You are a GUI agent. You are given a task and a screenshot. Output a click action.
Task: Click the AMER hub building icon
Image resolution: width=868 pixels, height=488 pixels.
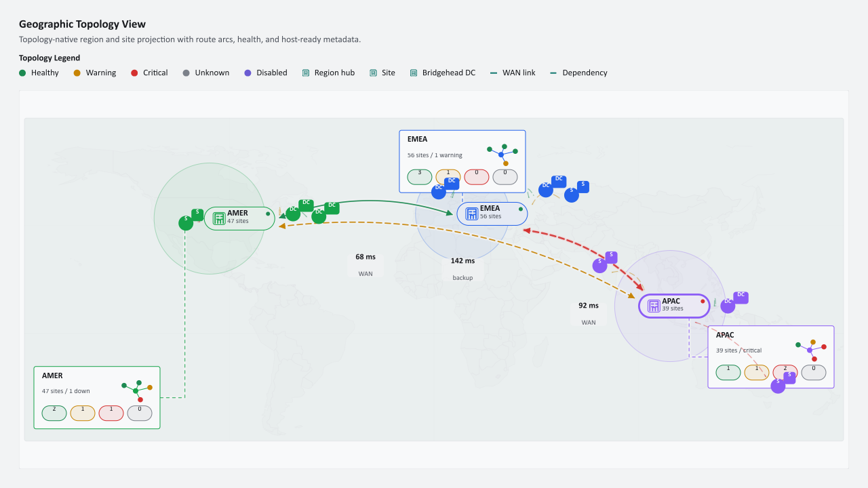(x=219, y=218)
